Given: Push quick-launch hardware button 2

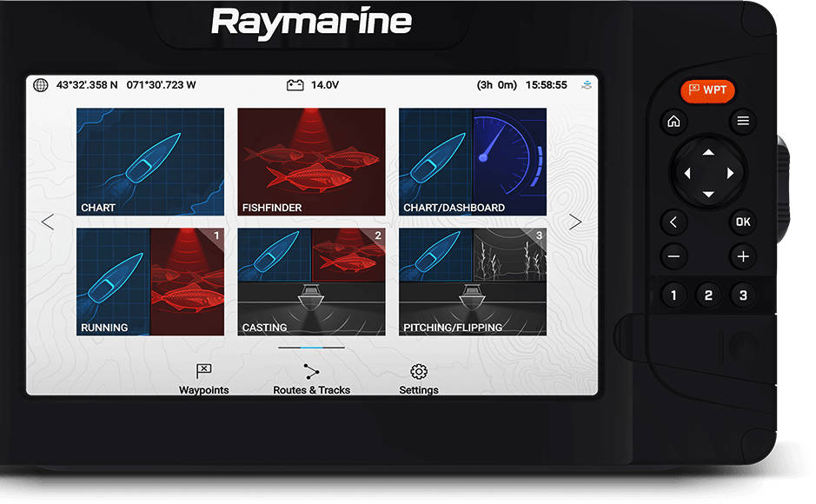Looking at the screenshot, I should 708,295.
